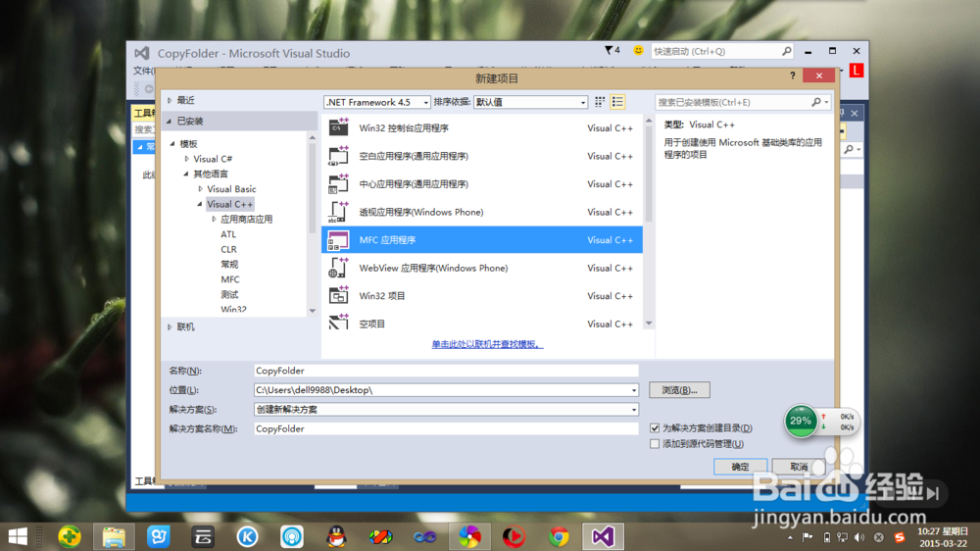980x551 pixels.
Task: Open 位置 path dropdown arrow
Action: (633, 390)
